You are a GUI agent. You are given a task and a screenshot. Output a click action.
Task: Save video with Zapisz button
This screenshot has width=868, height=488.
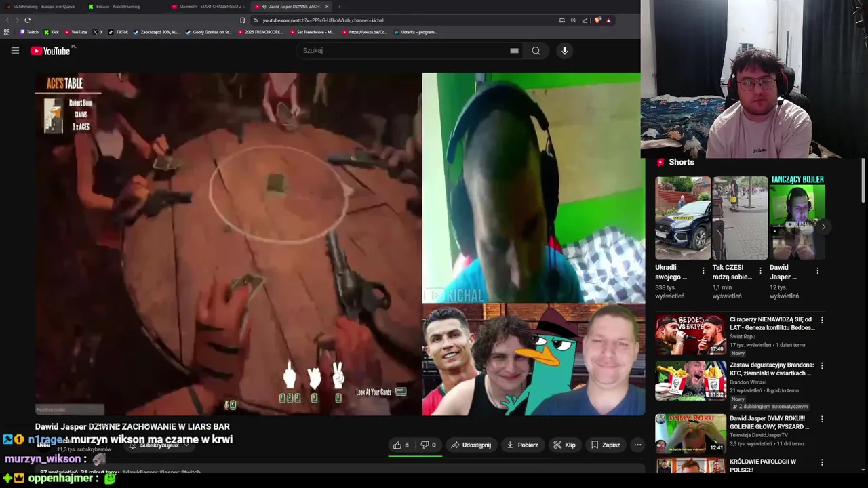pos(606,445)
